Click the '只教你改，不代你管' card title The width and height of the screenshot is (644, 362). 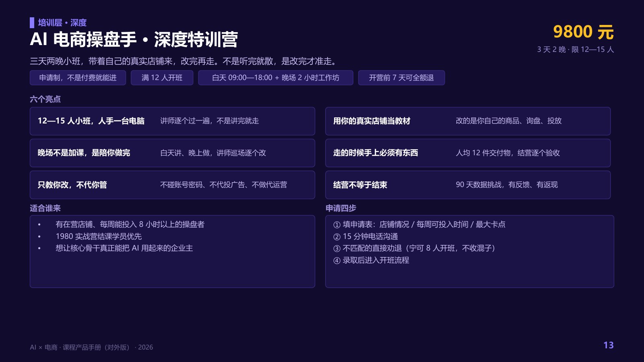click(72, 185)
